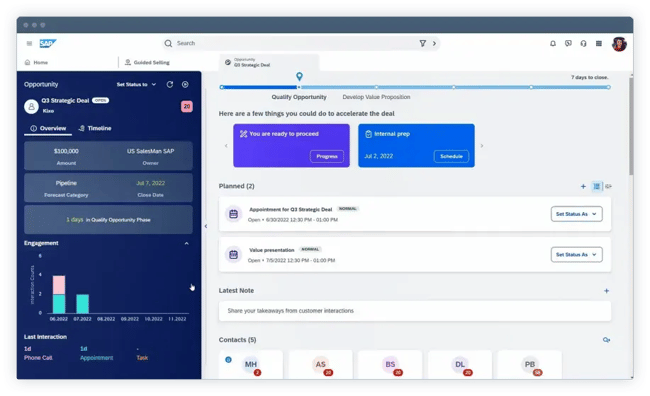Screen dimensions: 650x396
Task: Add a planned activity with plus
Action: 583,187
